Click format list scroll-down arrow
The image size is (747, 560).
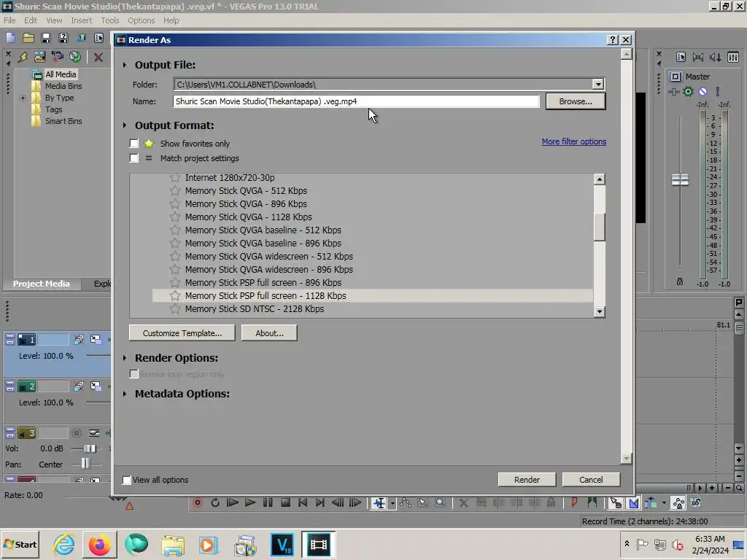600,312
